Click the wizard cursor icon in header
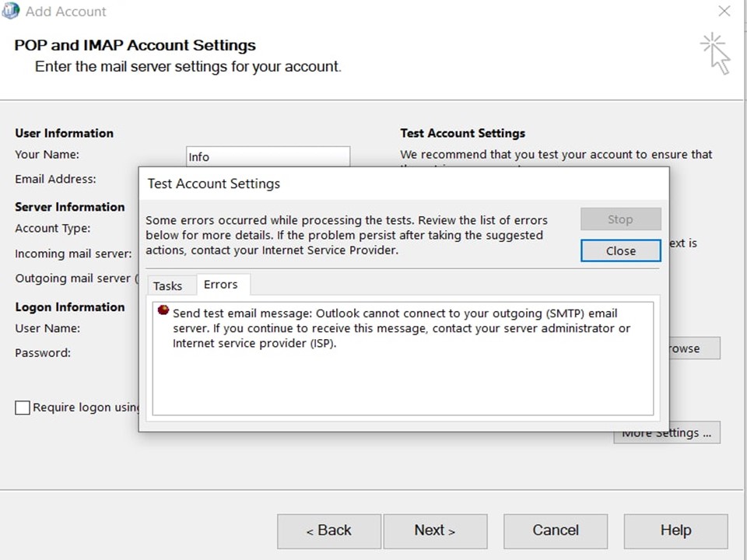 (x=716, y=53)
